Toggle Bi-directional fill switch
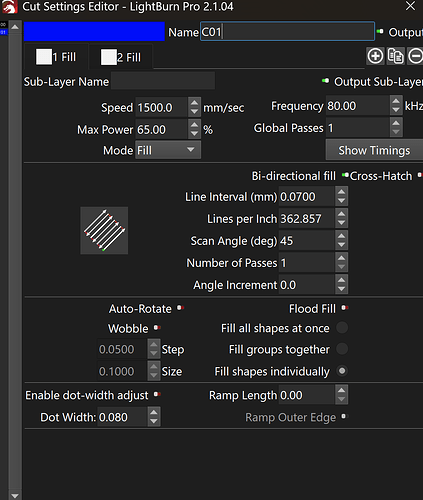The image size is (423, 500). point(345,175)
